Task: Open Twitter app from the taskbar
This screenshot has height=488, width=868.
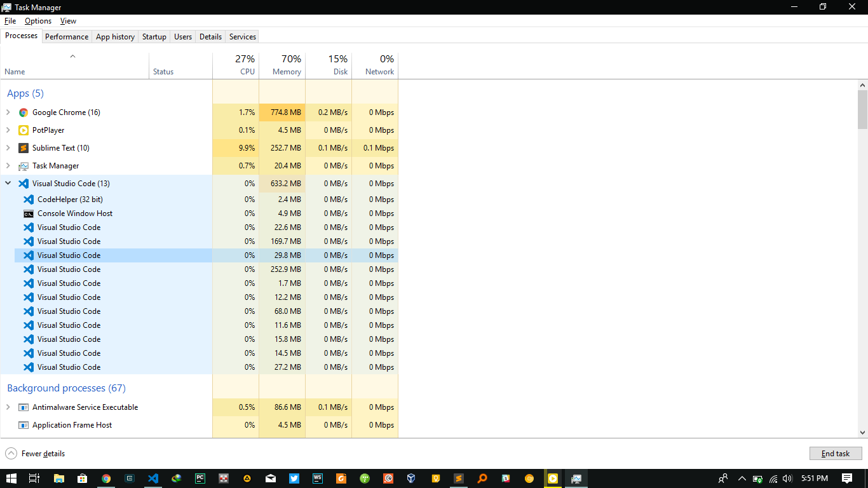Action: pos(294,478)
